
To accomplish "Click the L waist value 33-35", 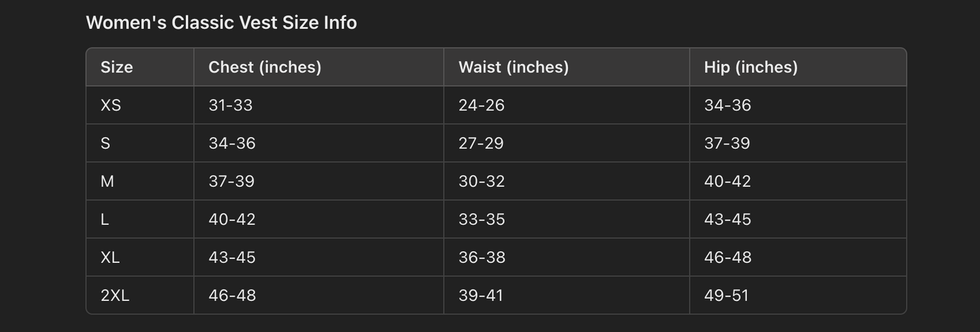I will (x=482, y=219).
